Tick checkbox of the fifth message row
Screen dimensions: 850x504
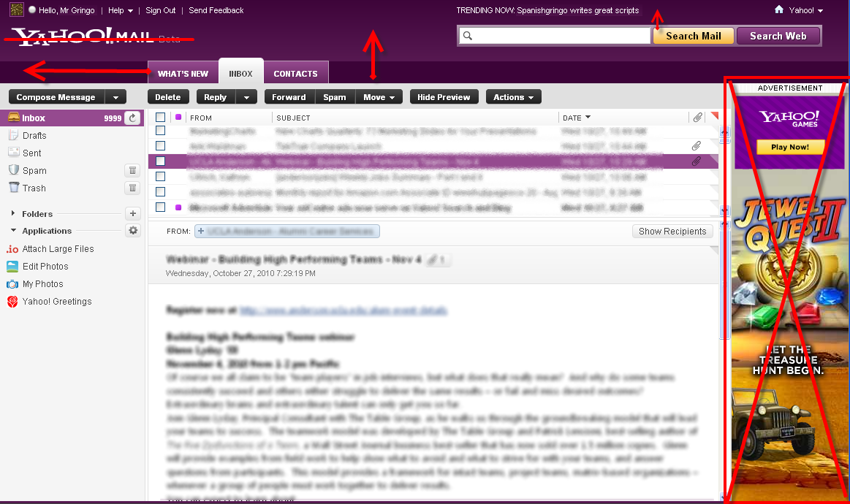(x=161, y=191)
